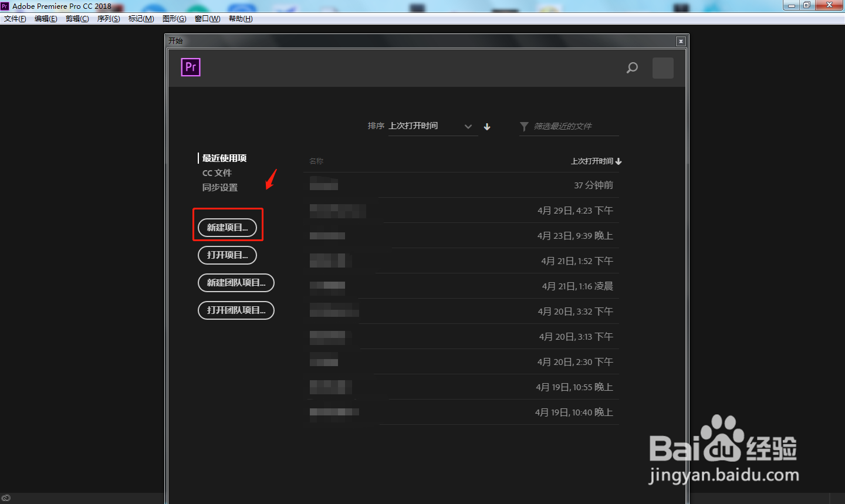
Task: Open project dated 4月 19日, 10:40 晚上
Action: 462,412
